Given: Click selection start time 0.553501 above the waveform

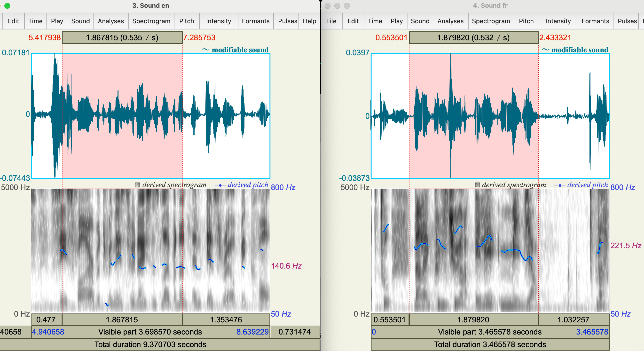Looking at the screenshot, I should point(392,38).
